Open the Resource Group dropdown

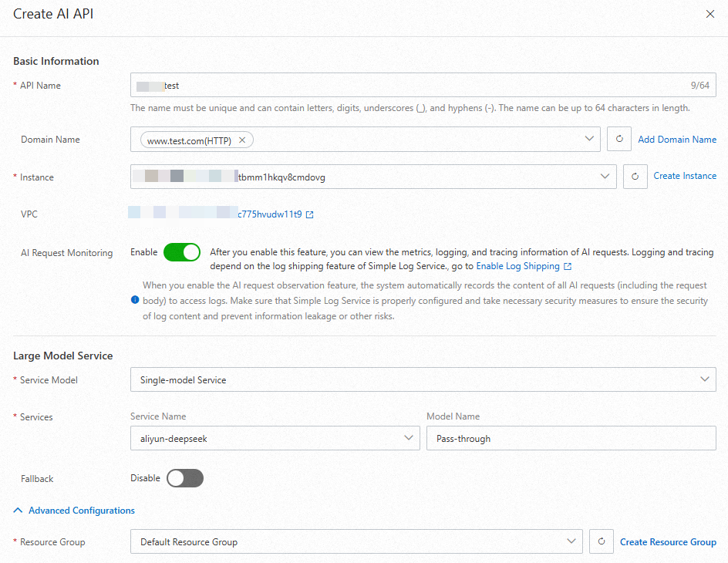click(x=571, y=541)
